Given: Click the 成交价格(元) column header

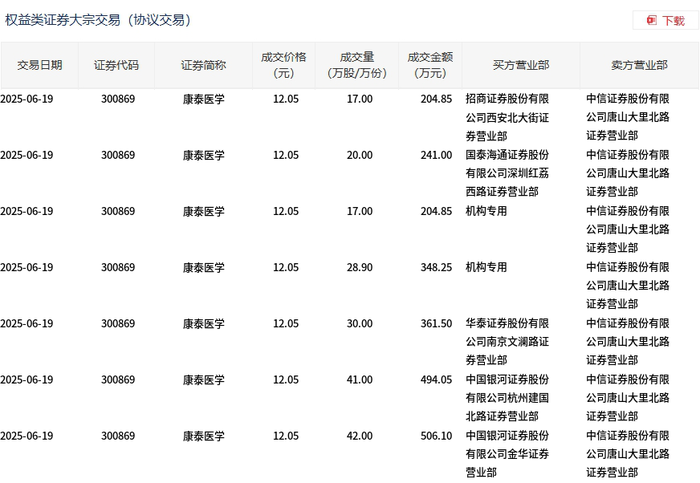Looking at the screenshot, I should 284,65.
